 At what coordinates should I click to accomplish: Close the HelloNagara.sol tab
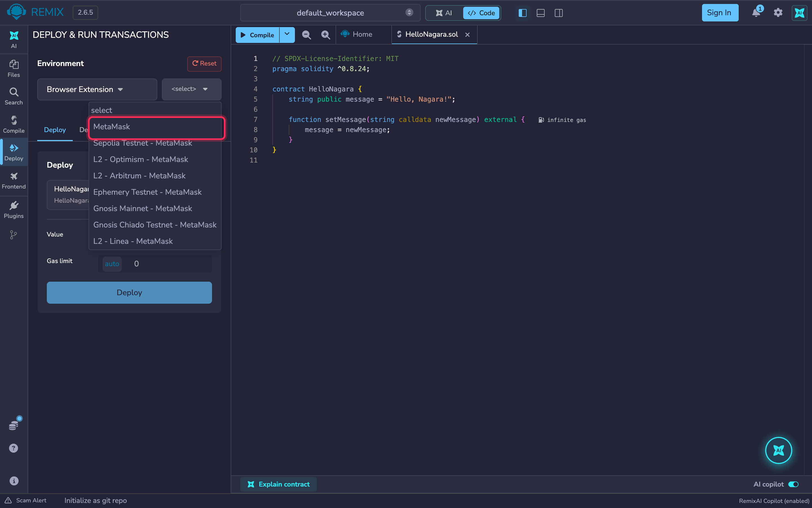[467, 35]
